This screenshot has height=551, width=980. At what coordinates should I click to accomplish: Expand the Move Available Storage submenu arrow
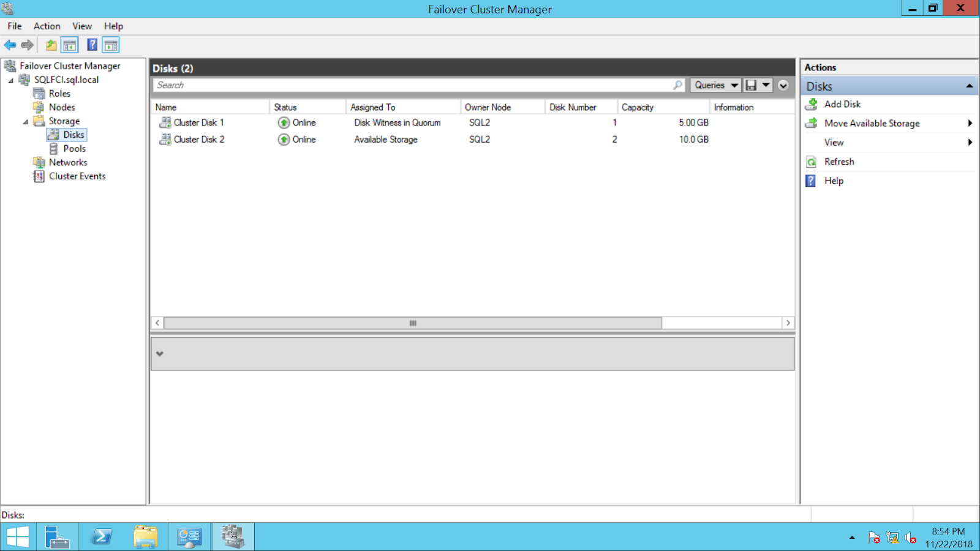pyautogui.click(x=970, y=123)
